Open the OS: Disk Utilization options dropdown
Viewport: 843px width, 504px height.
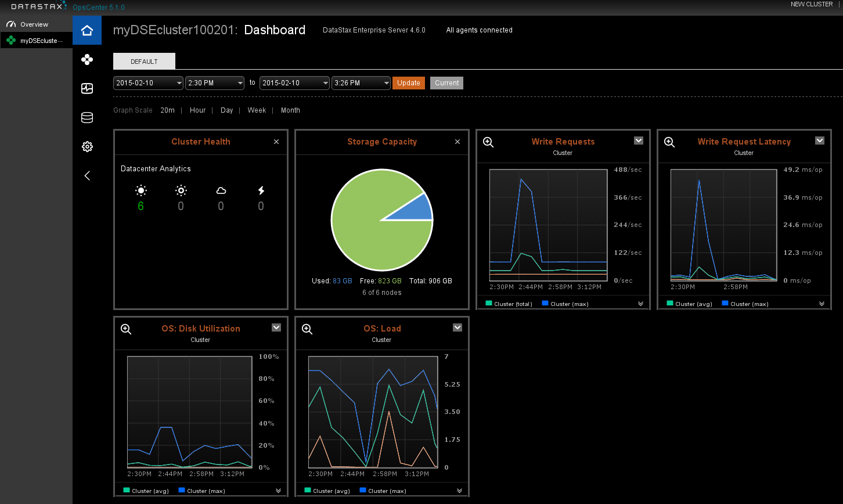[276, 327]
